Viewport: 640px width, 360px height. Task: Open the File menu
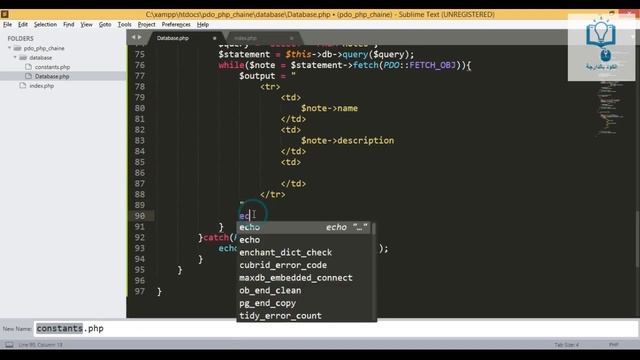7,24
